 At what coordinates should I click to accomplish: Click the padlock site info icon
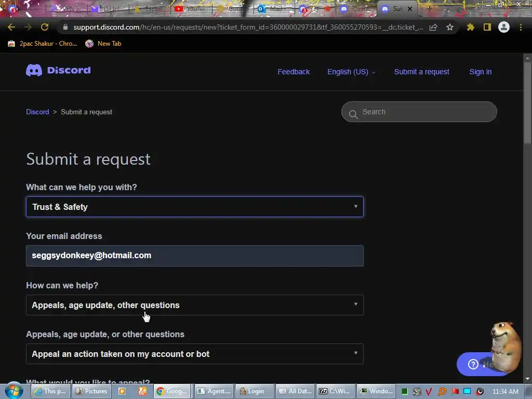(65, 27)
